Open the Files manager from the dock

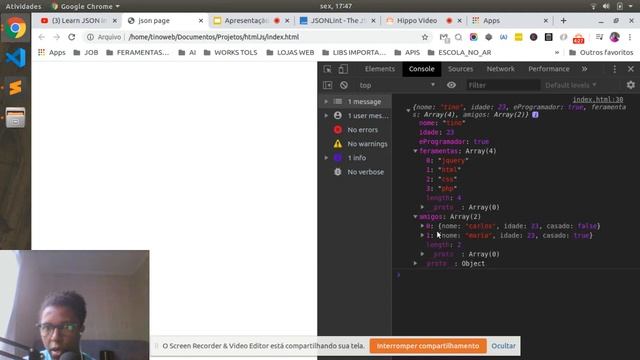(x=16, y=118)
